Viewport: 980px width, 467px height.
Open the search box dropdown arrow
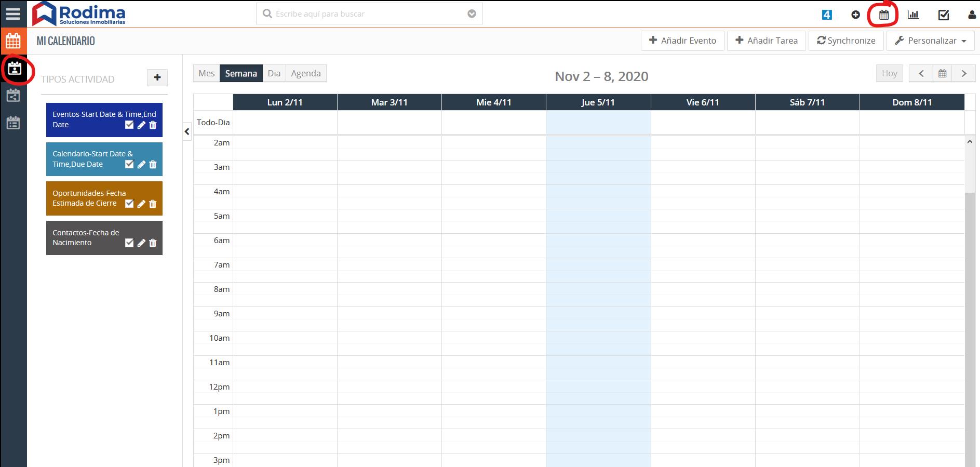(472, 14)
